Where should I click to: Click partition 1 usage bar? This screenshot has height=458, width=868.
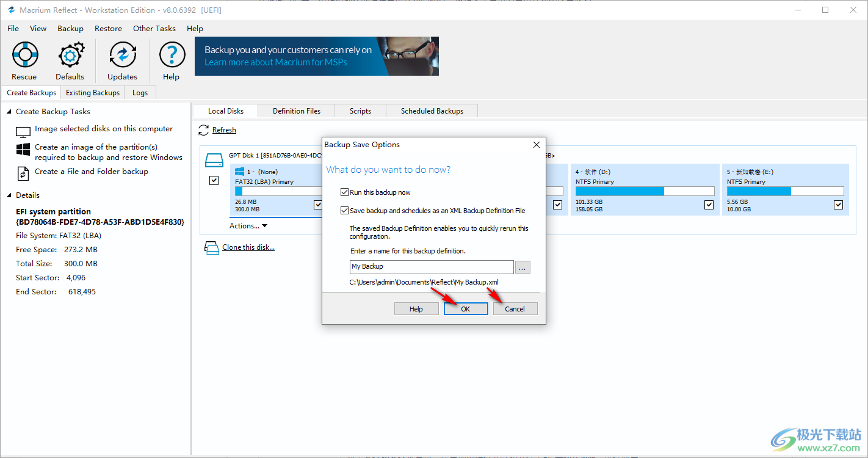[278, 191]
